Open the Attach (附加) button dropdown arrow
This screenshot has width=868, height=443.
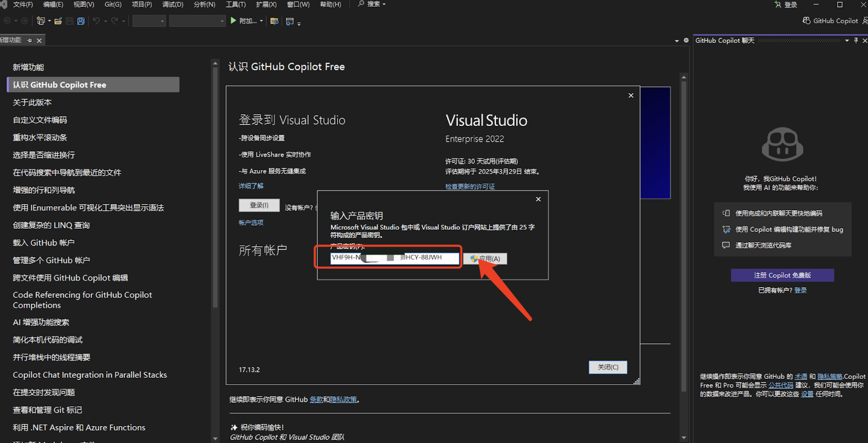[261, 21]
